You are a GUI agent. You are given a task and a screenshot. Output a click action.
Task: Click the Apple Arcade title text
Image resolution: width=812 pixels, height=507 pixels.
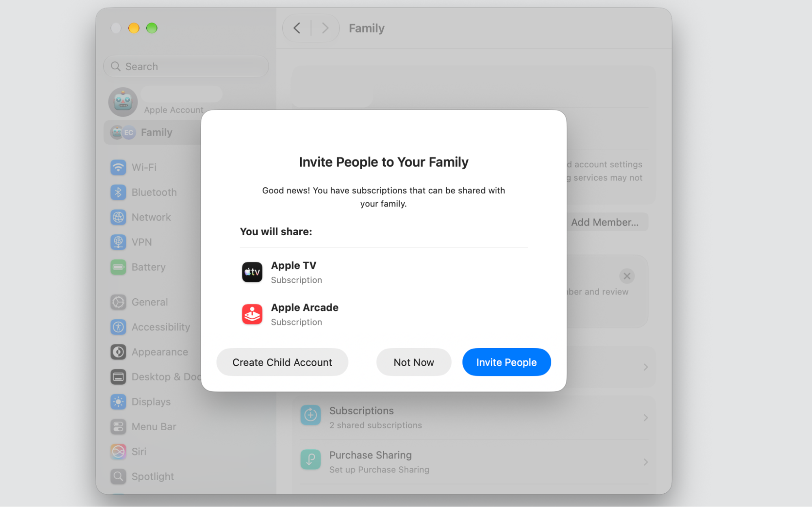click(305, 308)
